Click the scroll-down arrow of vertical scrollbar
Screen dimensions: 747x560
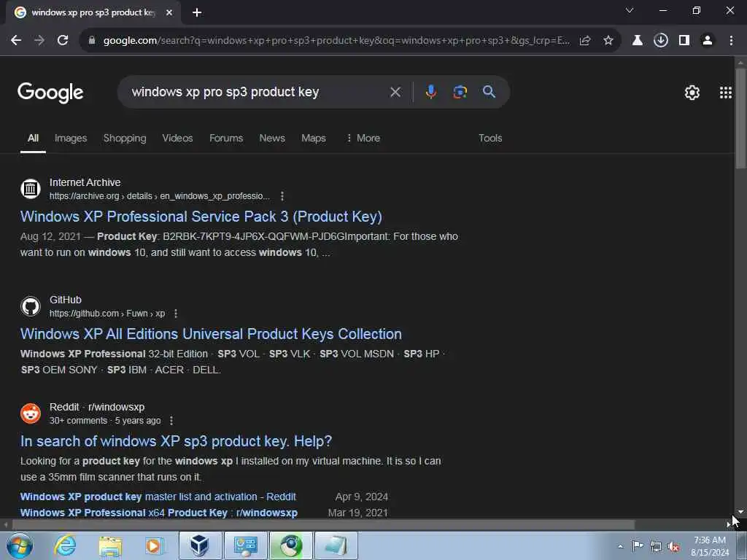[x=740, y=512]
